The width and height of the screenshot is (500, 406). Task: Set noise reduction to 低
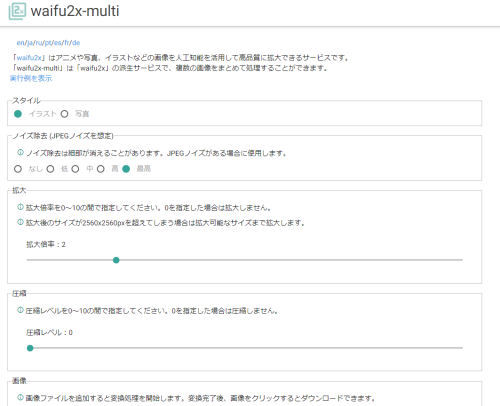(x=50, y=169)
